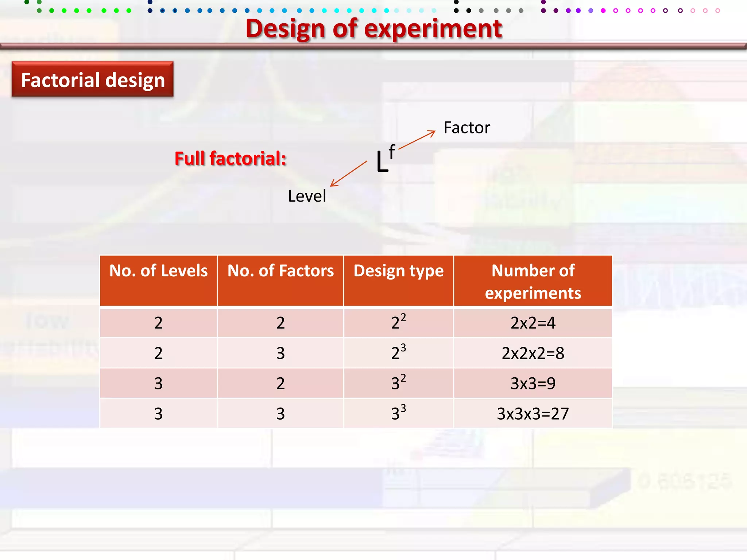Click the 'Level' label below the formula

click(307, 196)
